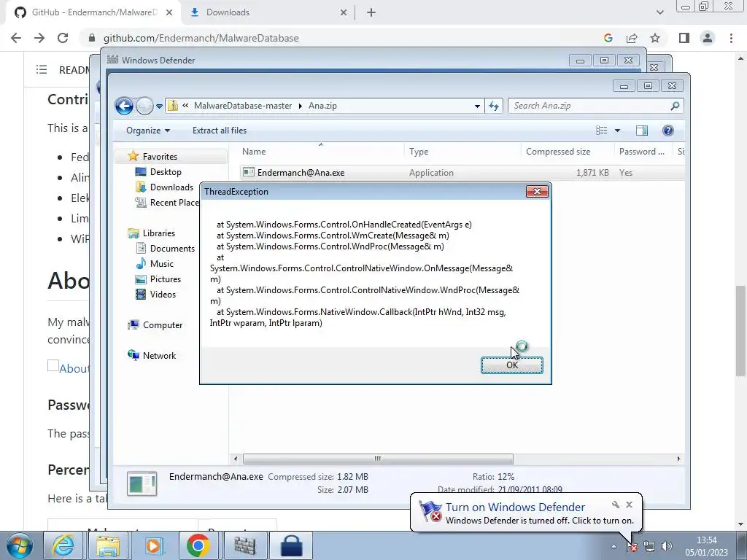
Task: Close the ThreadException dialog with the red X
Action: (x=537, y=192)
